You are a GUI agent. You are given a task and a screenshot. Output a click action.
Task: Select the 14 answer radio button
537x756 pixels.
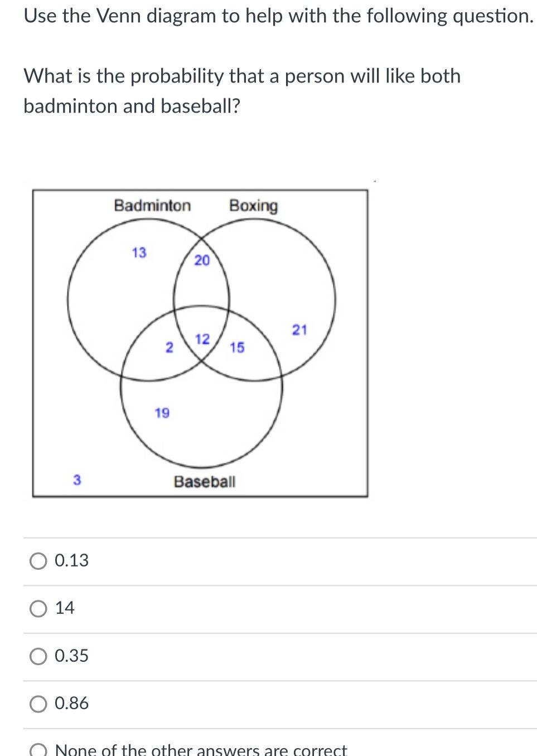[37, 608]
